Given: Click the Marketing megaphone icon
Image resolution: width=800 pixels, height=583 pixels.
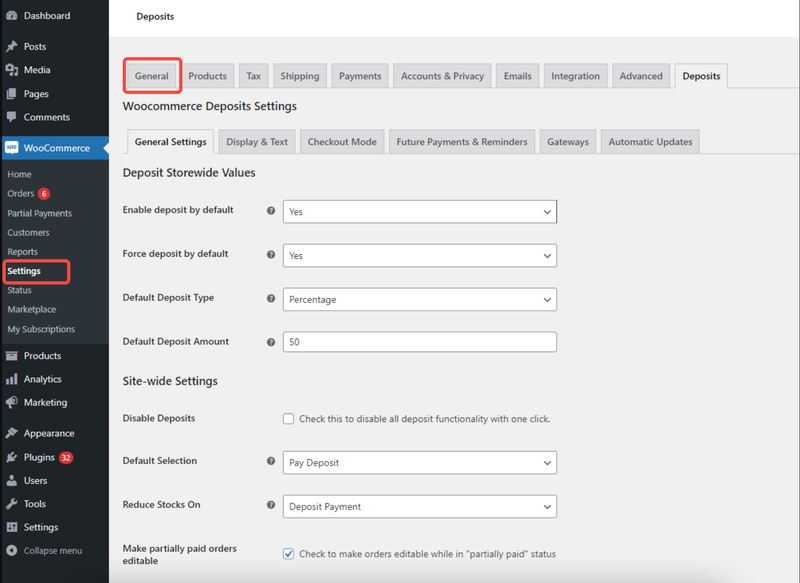Looking at the screenshot, I should coord(12,402).
